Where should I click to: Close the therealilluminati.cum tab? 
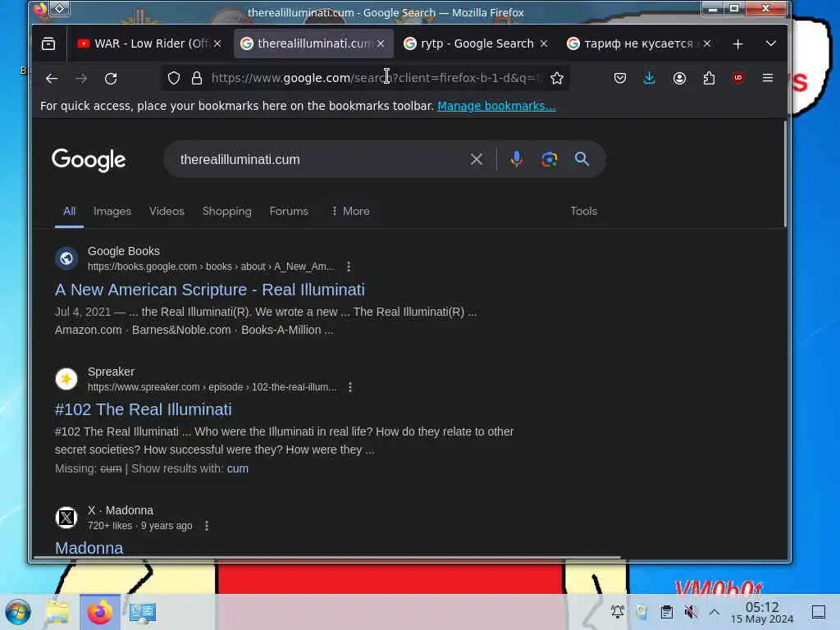(381, 44)
